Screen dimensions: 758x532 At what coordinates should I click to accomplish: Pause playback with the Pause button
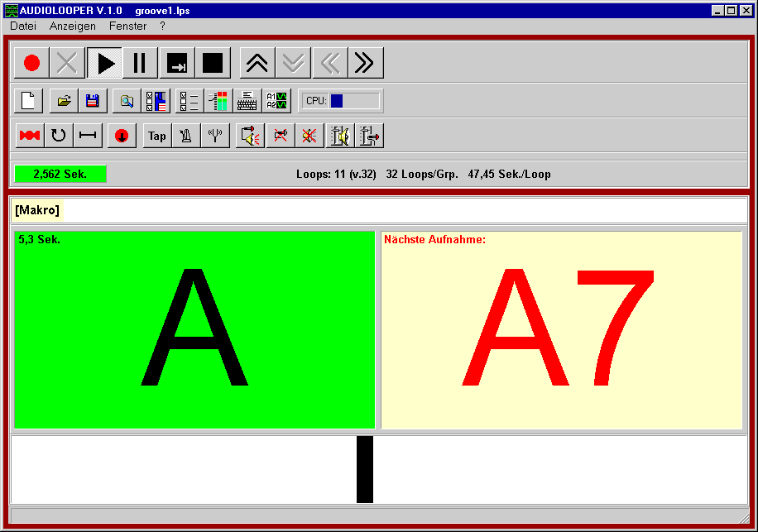click(x=140, y=63)
